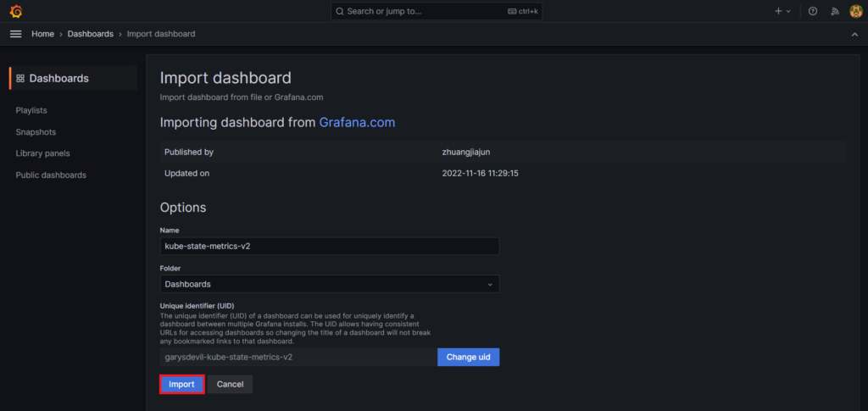
Task: Open Public dashboards in sidebar
Action: coord(51,175)
